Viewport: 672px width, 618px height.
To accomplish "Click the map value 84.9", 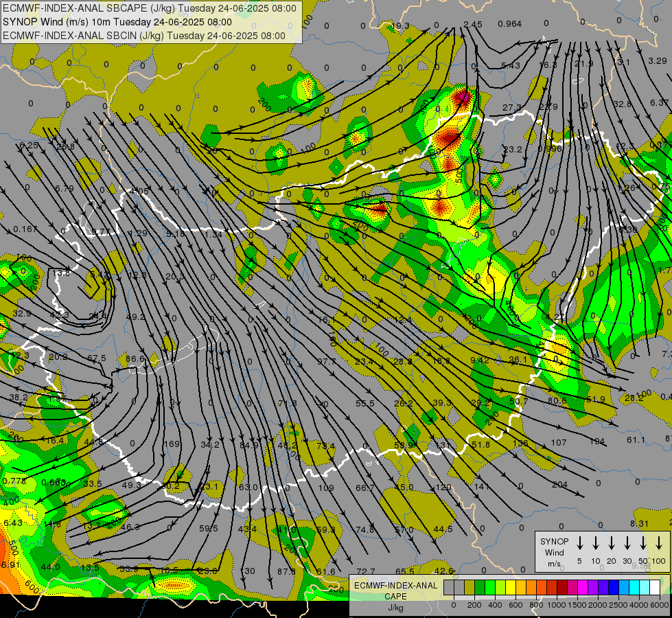I will pos(249,445).
